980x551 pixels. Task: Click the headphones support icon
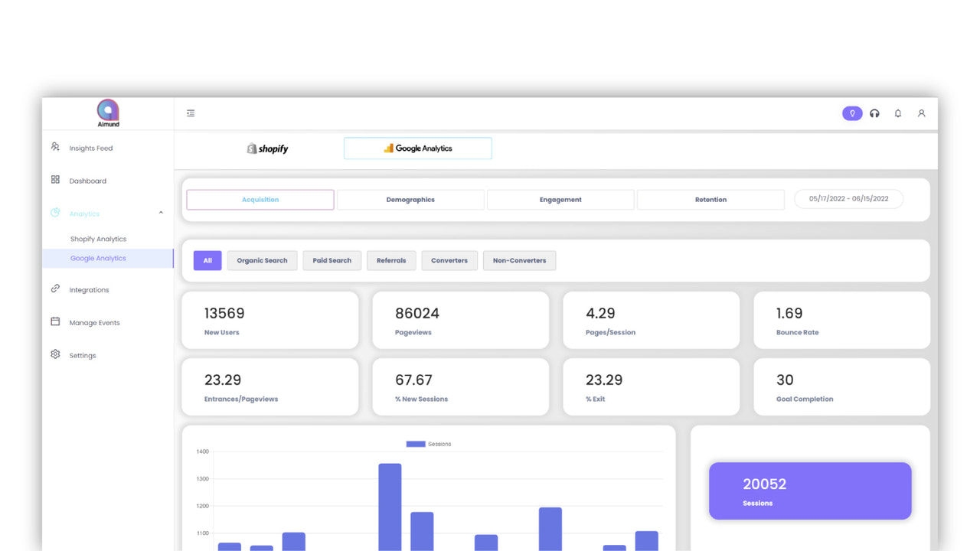click(x=874, y=112)
